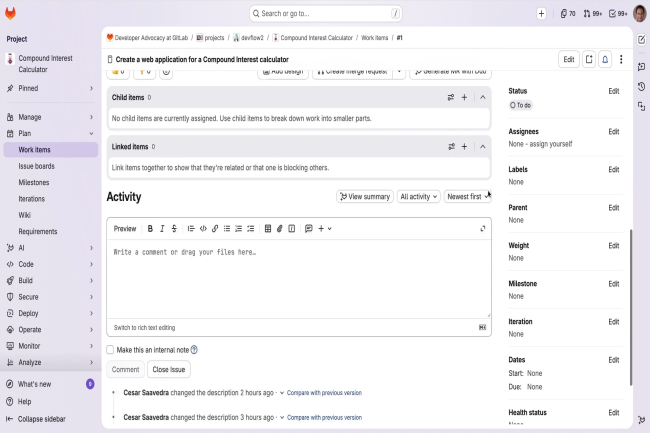Click the Search or go to field
Viewport: 650px width, 433px height.
326,14
